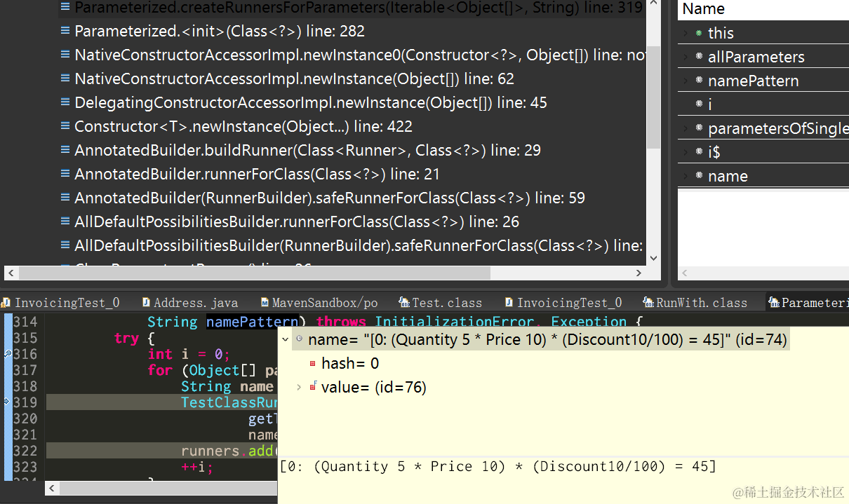Click the variable icon for parametersOfSingle
The width and height of the screenshot is (849, 504).
tap(699, 128)
